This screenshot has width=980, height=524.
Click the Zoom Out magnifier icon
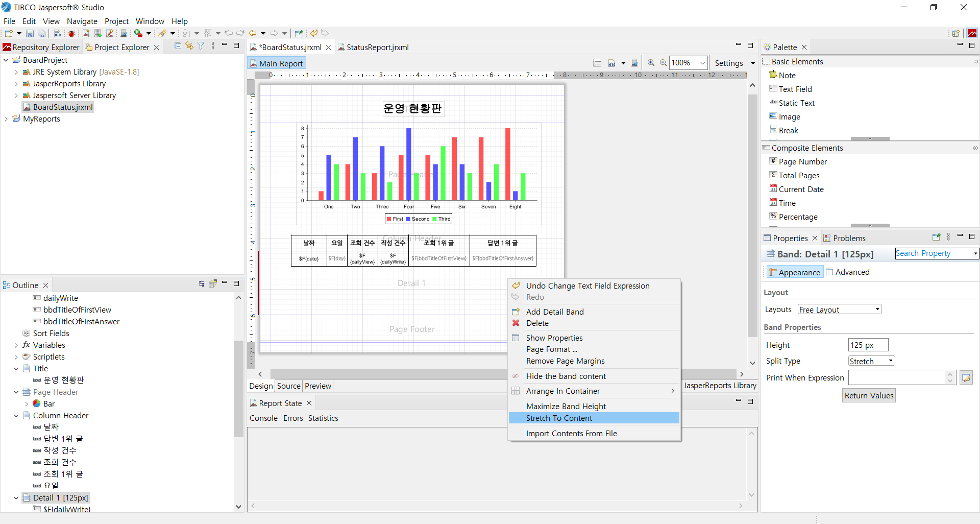(663, 63)
